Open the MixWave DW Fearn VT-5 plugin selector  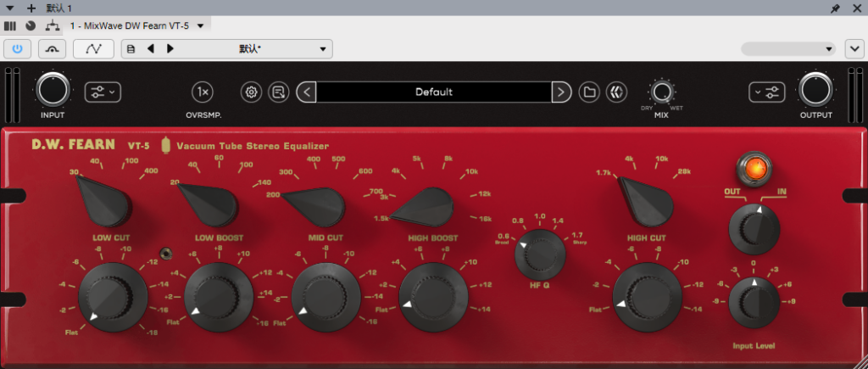[200, 25]
